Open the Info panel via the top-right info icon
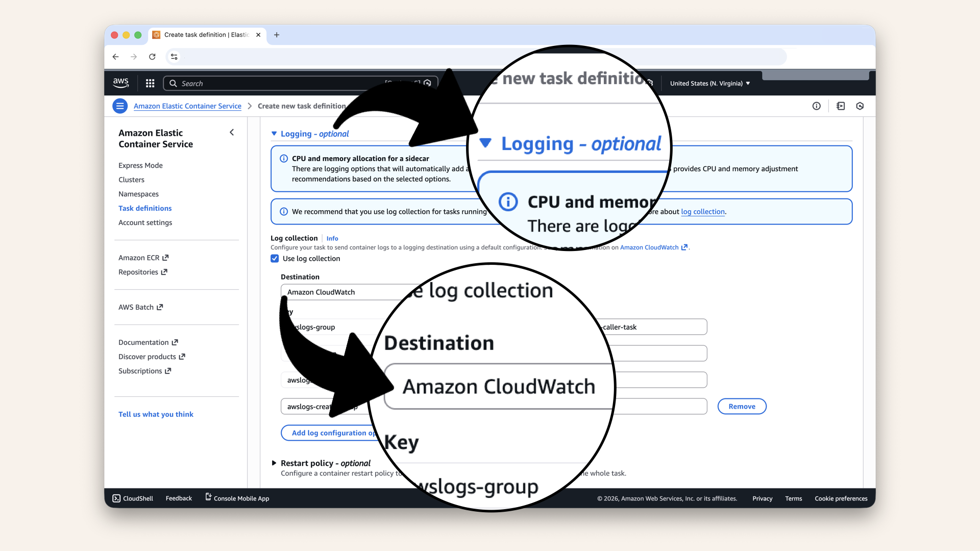This screenshot has height=551, width=980. point(816,106)
